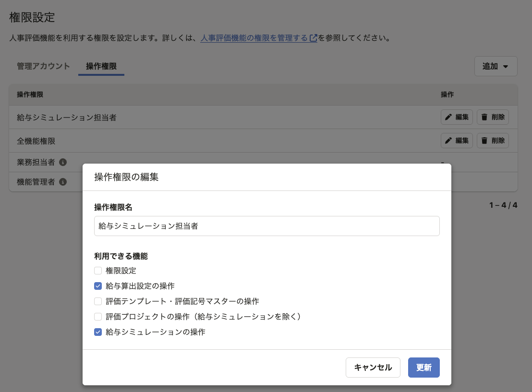Enable the 権限設定 checkbox
Image resolution: width=532 pixels, height=392 pixels.
98,271
